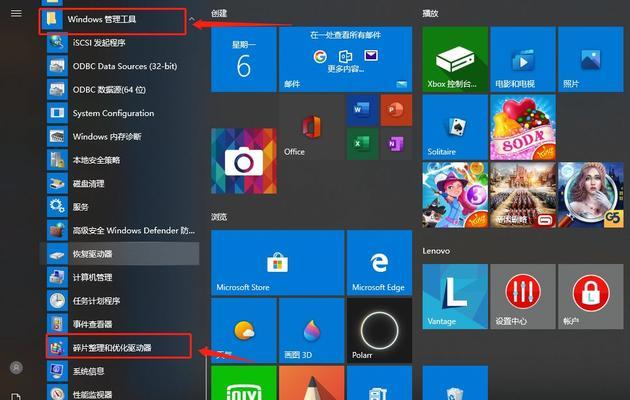
Task: Open the Bubble Witch 3 game tile
Action: (455, 195)
